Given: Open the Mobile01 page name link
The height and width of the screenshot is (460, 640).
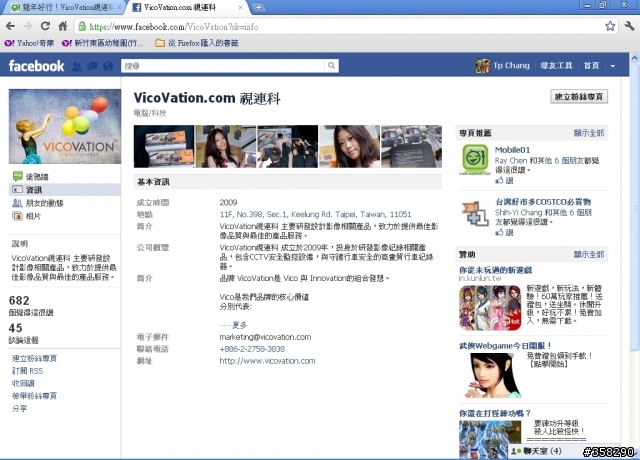Looking at the screenshot, I should click(512, 150).
